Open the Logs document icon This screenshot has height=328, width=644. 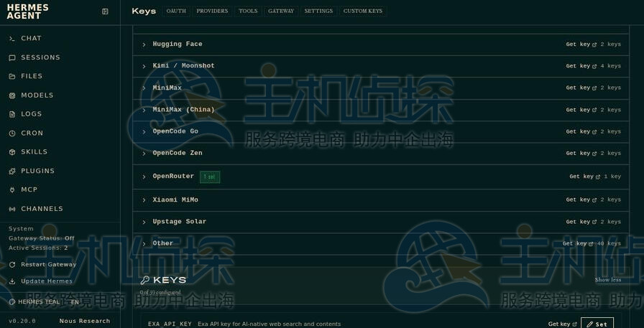pyautogui.click(x=12, y=114)
